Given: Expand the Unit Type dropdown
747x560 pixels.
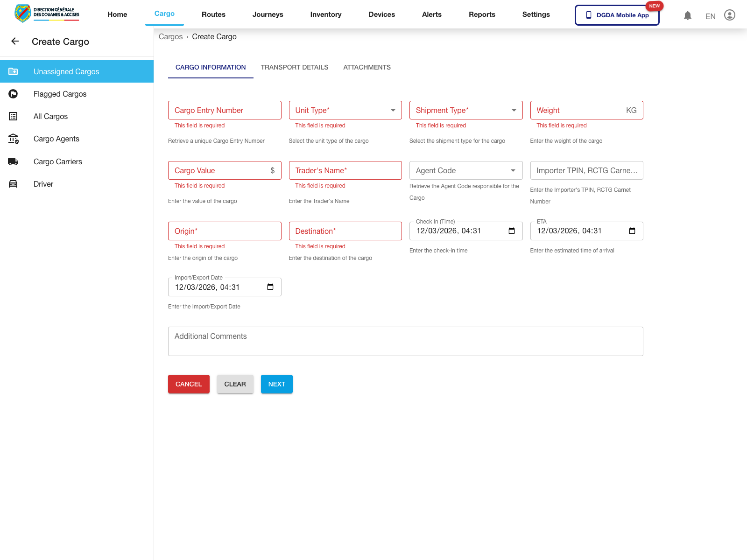Looking at the screenshot, I should [x=393, y=110].
